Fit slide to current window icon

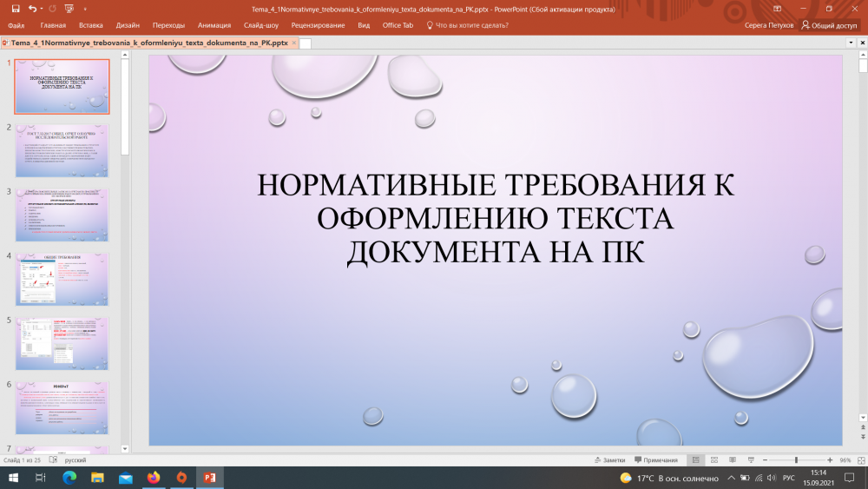tap(859, 459)
